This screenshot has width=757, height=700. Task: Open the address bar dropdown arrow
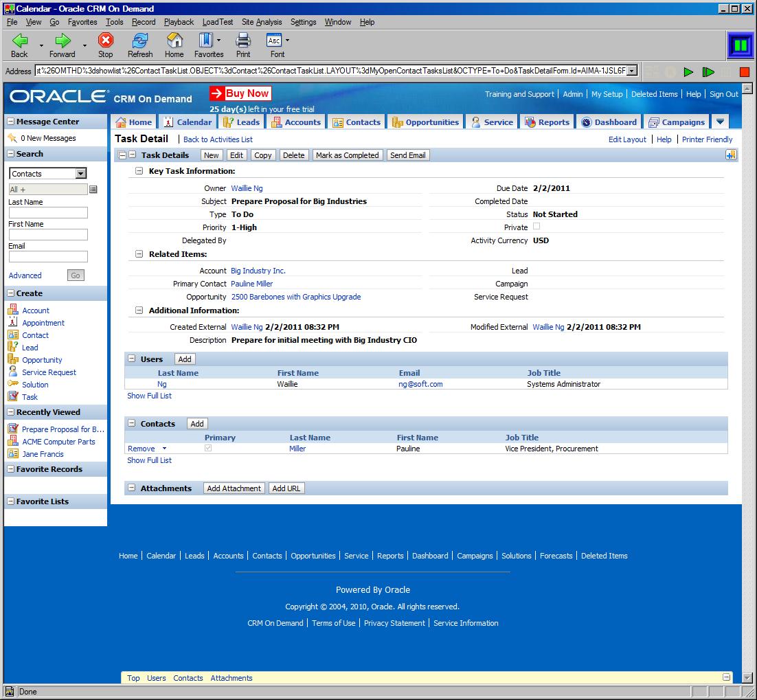632,71
